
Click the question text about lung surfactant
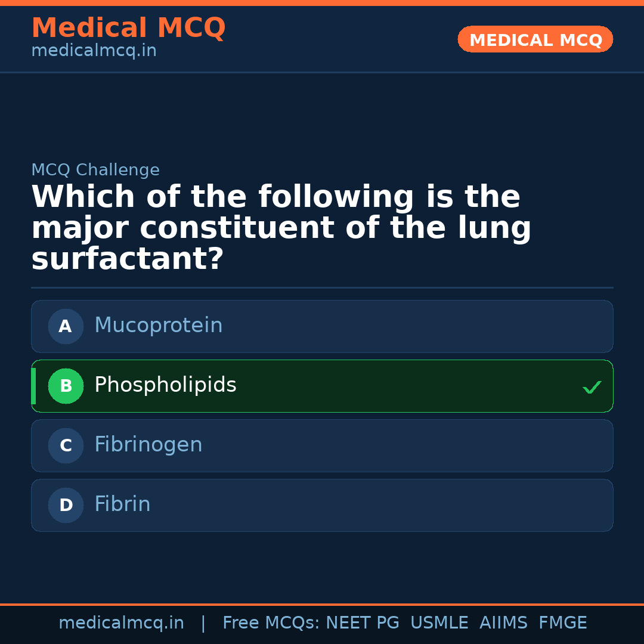point(280,227)
